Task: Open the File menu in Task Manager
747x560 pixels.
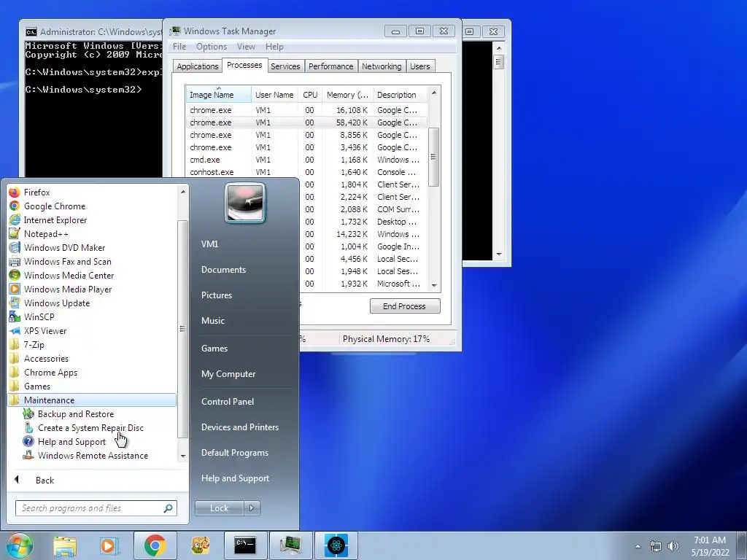Action: pos(179,47)
